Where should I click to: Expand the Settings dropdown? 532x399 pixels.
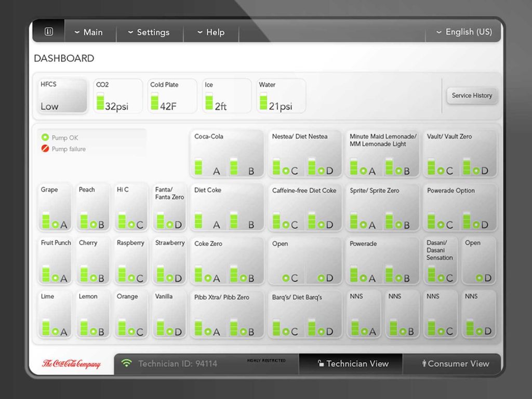(150, 32)
